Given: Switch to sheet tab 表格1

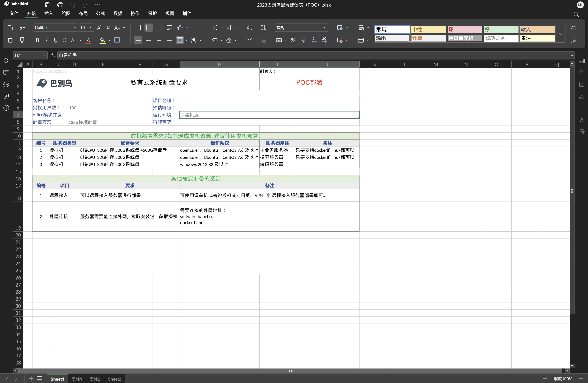Looking at the screenshot, I should (77, 379).
